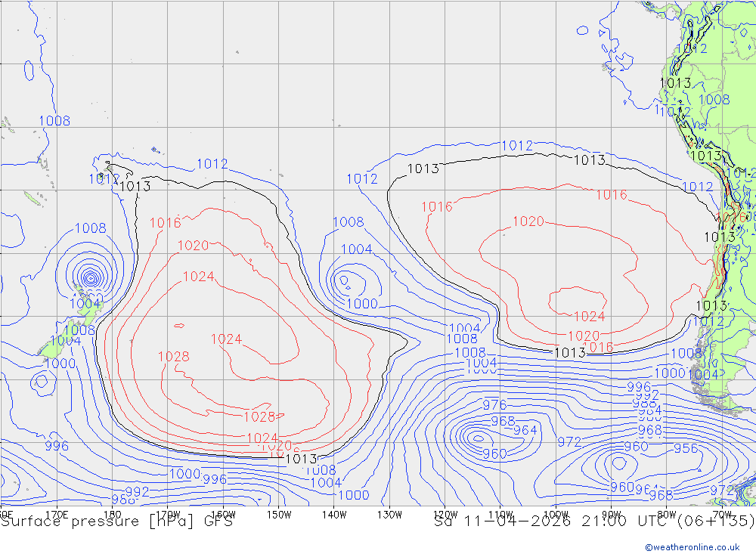Click the 150W longitude axis label

279,515
